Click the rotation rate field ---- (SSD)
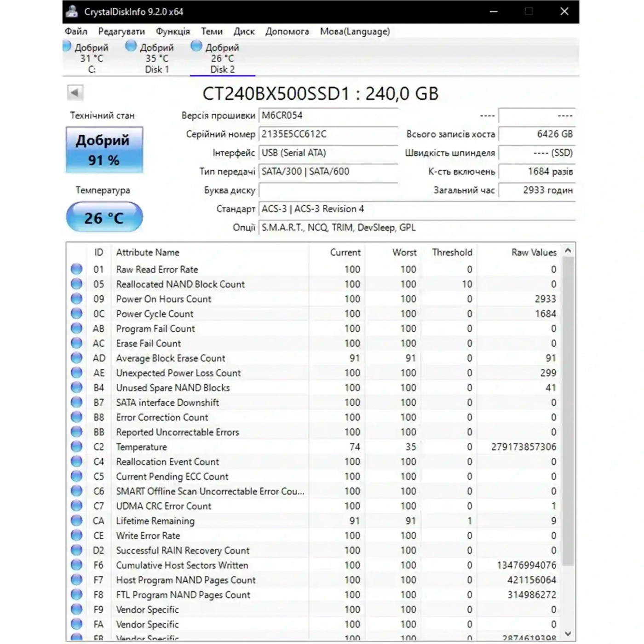This screenshot has height=644, width=644. click(x=537, y=153)
